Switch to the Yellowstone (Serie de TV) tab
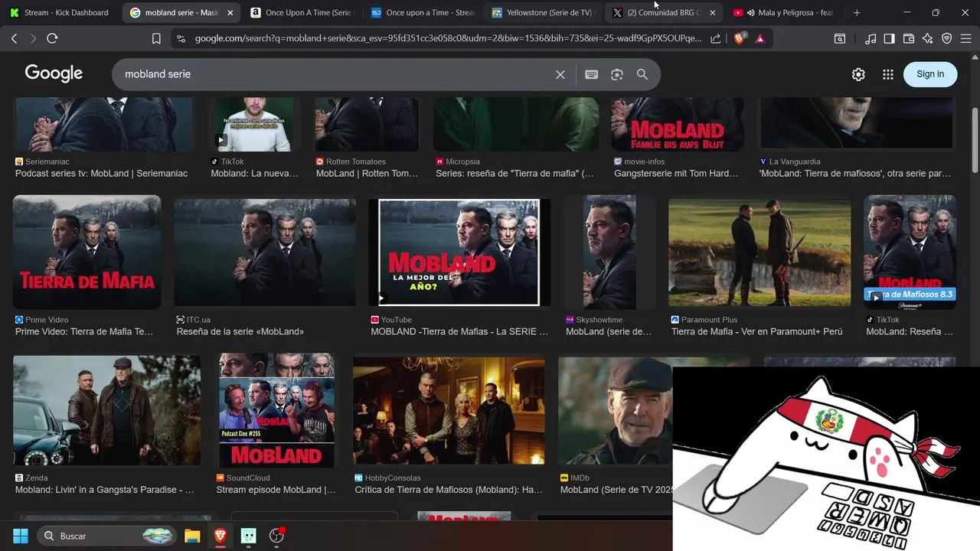 pos(542,12)
